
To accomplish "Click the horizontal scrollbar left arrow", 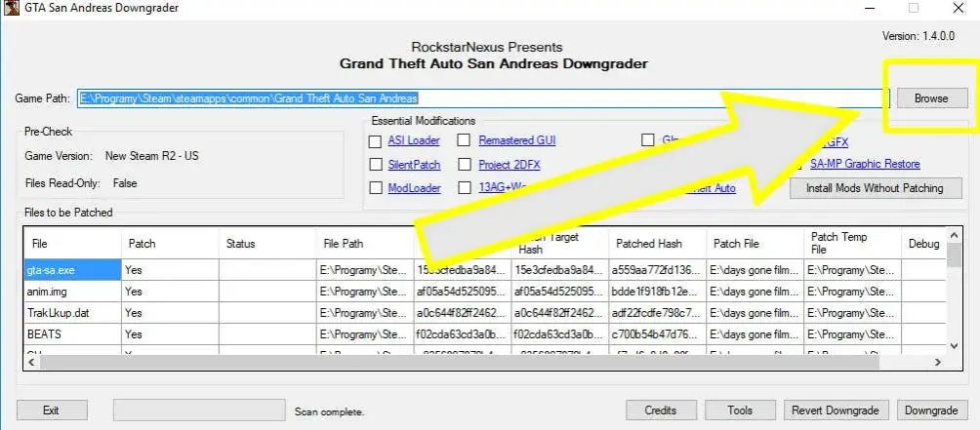I will tap(32, 362).
